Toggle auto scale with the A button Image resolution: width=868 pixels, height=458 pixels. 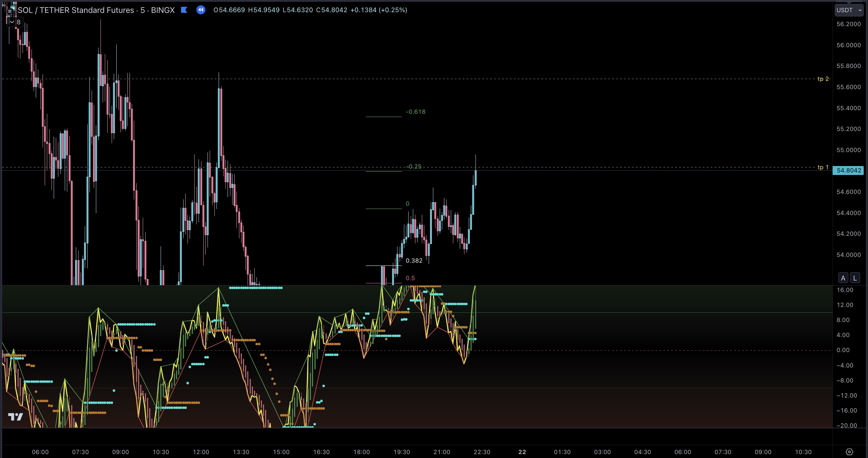tap(843, 278)
